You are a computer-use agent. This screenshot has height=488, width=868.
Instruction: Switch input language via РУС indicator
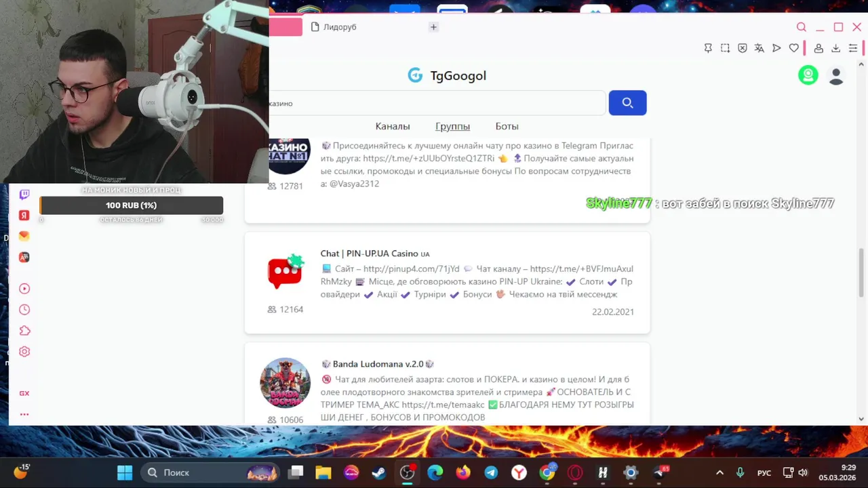[764, 473]
